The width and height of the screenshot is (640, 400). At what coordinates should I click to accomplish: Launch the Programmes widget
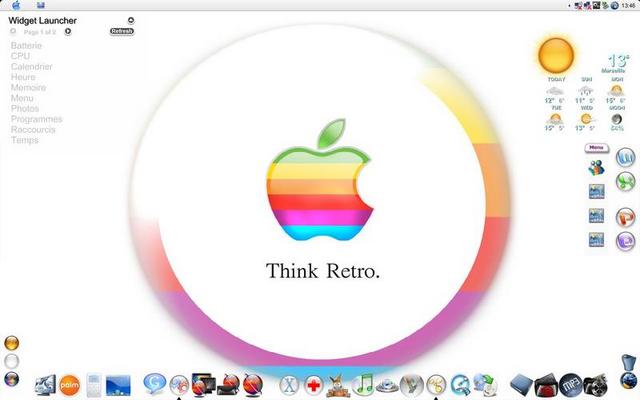(36, 119)
